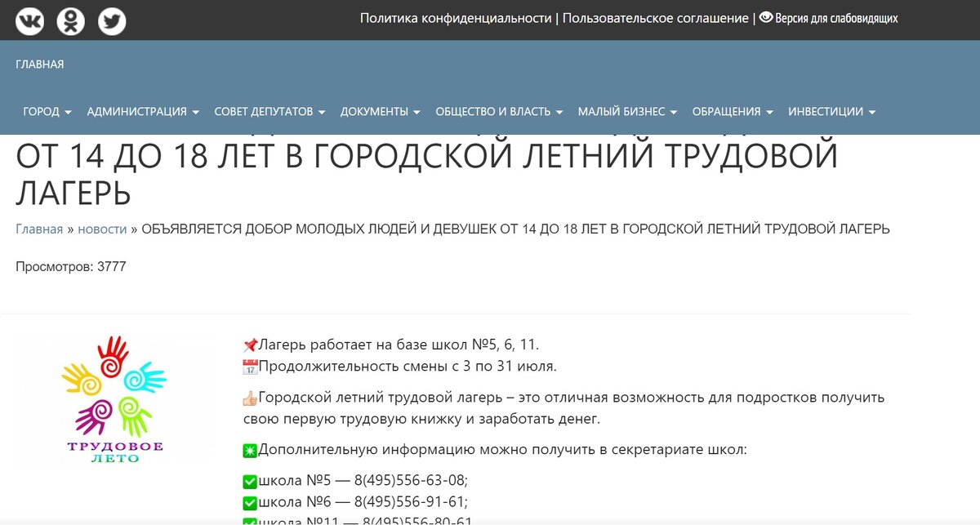Open Пользовательское соглашение link
Viewport: 980px width, 525px height.
pyautogui.click(x=656, y=18)
